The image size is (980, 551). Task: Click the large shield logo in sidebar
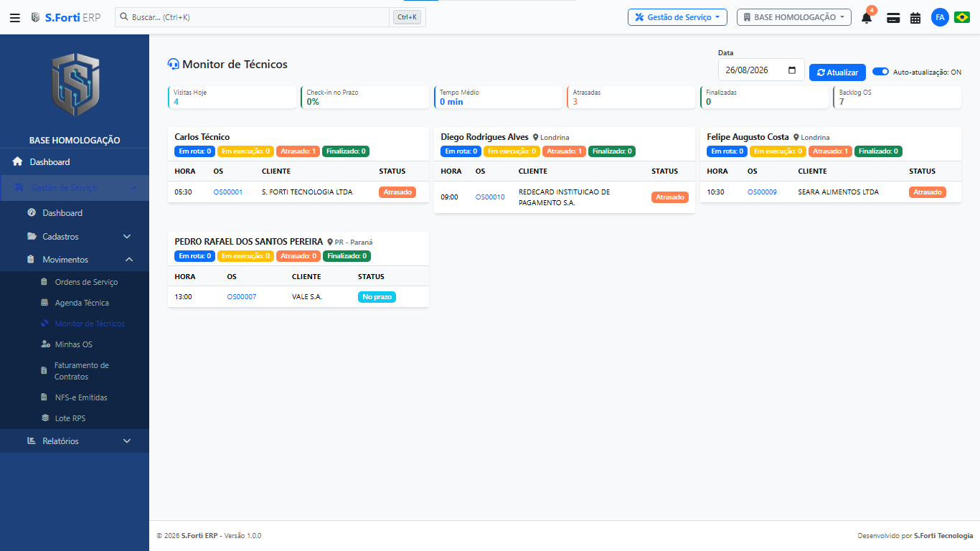[x=75, y=85]
